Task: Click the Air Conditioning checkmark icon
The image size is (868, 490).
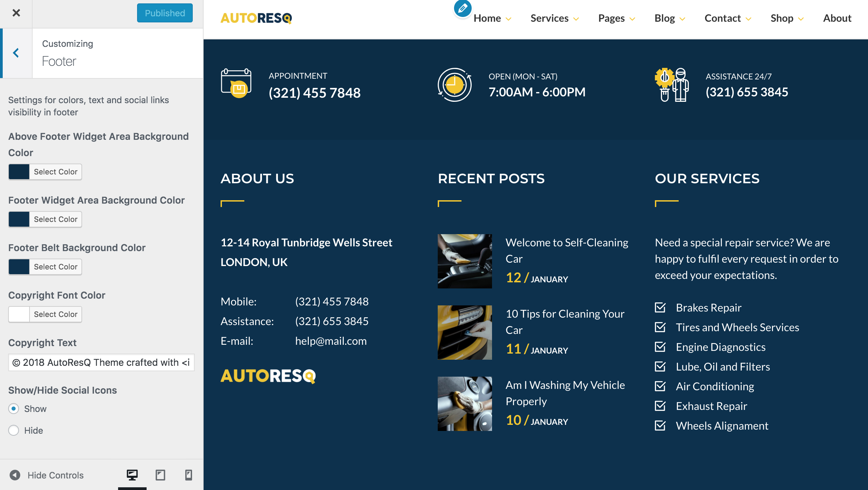Action: [660, 386]
